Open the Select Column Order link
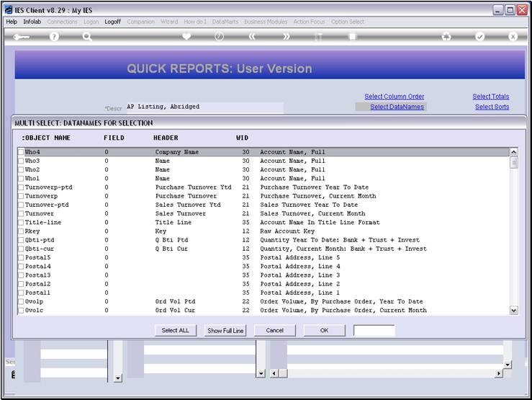Screen dimensions: 532x400 pyautogui.click(x=395, y=97)
